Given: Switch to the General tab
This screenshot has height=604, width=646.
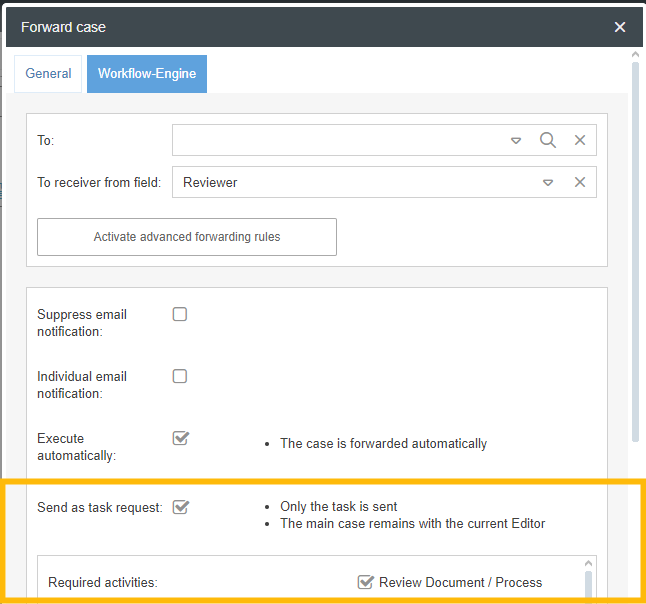Looking at the screenshot, I should 48,74.
